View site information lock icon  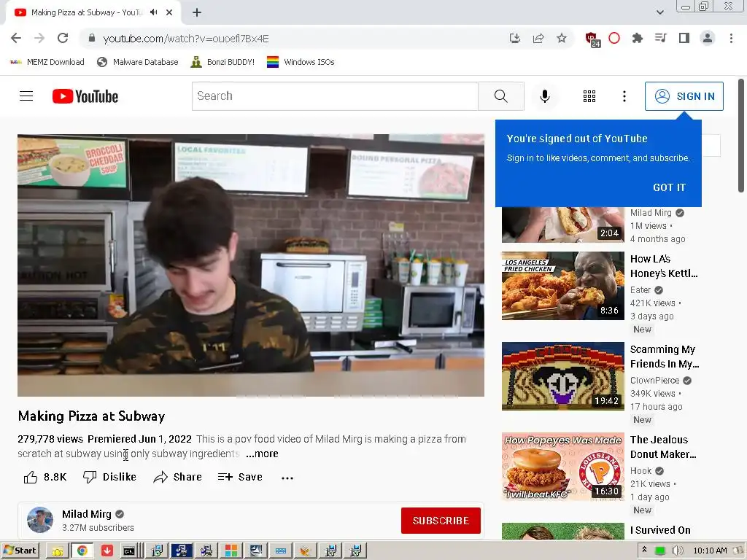[x=92, y=38]
